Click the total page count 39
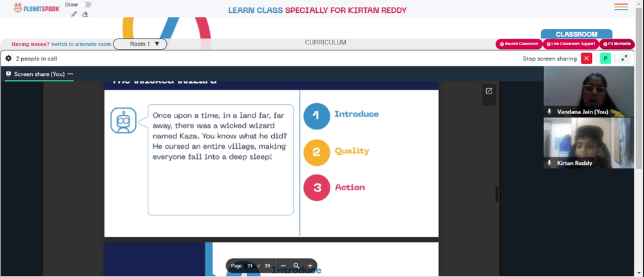 (x=267, y=266)
